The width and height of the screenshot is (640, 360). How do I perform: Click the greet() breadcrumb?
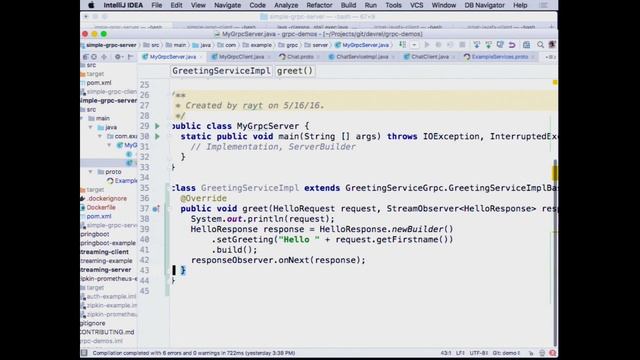point(295,71)
